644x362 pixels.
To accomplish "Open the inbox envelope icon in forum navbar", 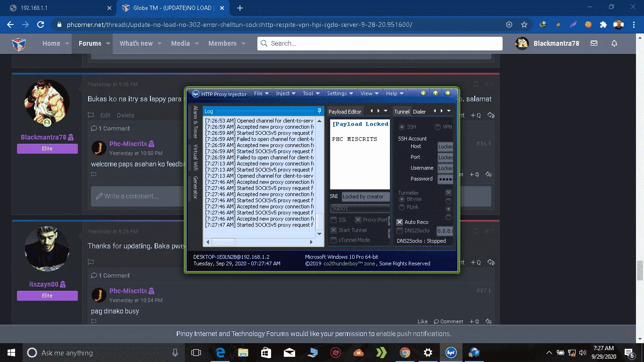I will [x=594, y=43].
